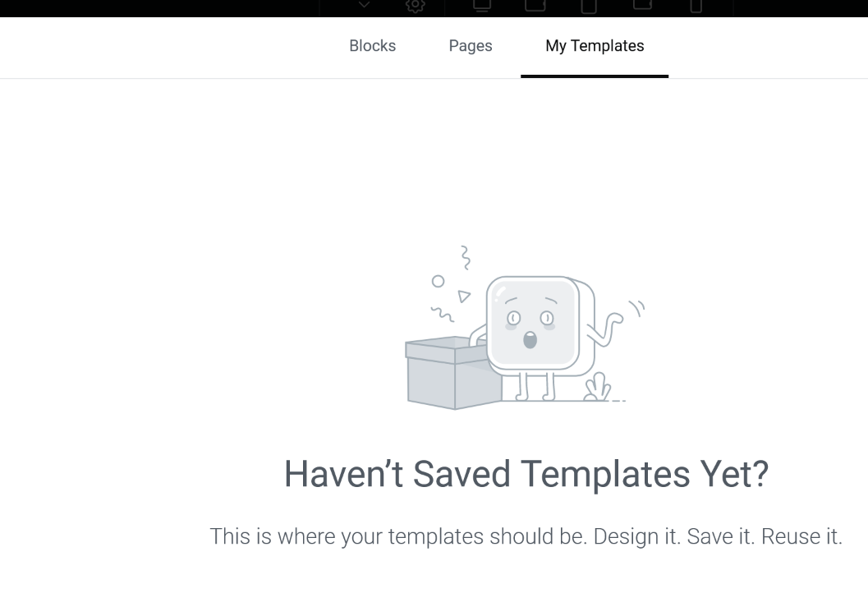The height and width of the screenshot is (616, 868).
Task: Click the small circle confetti above box
Action: (438, 281)
